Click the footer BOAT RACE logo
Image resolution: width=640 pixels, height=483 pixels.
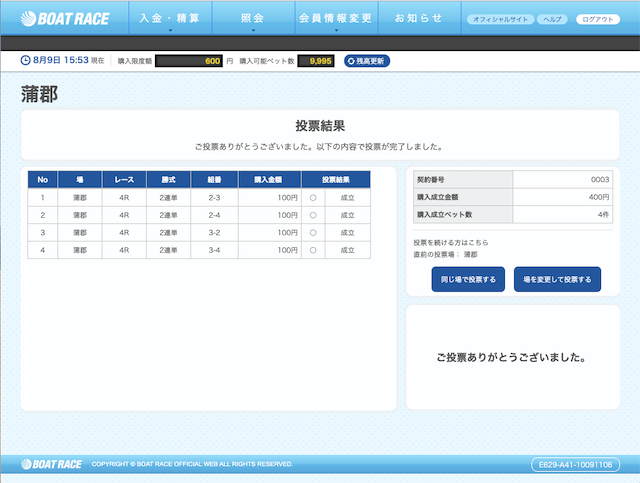51,464
